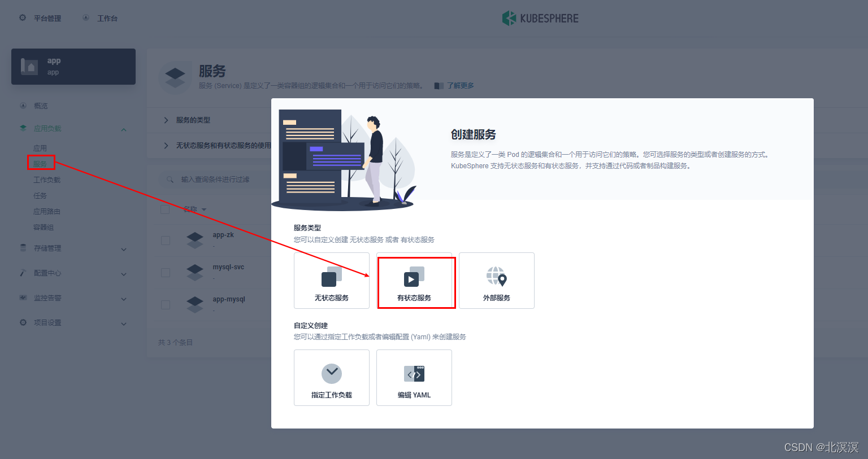868x459 pixels.
Task: Open 任务 in sidebar
Action: [40, 195]
